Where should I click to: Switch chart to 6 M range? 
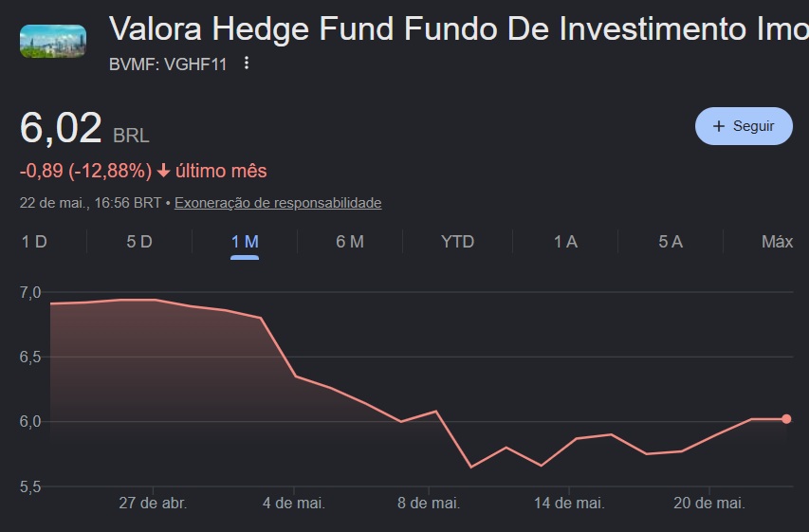(x=350, y=242)
